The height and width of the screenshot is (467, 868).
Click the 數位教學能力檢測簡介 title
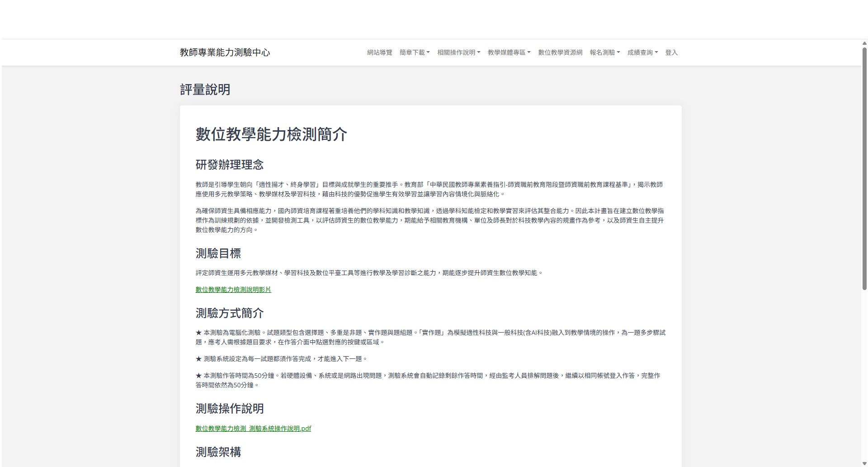tap(271, 134)
